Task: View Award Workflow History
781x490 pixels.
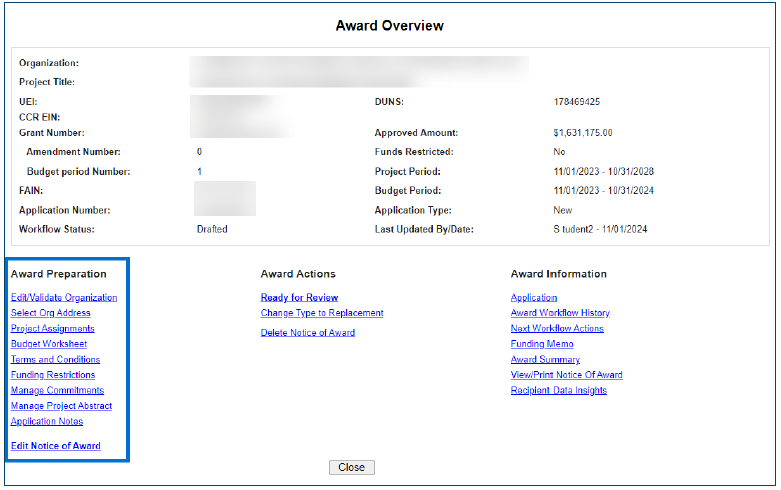Action: coord(559,313)
